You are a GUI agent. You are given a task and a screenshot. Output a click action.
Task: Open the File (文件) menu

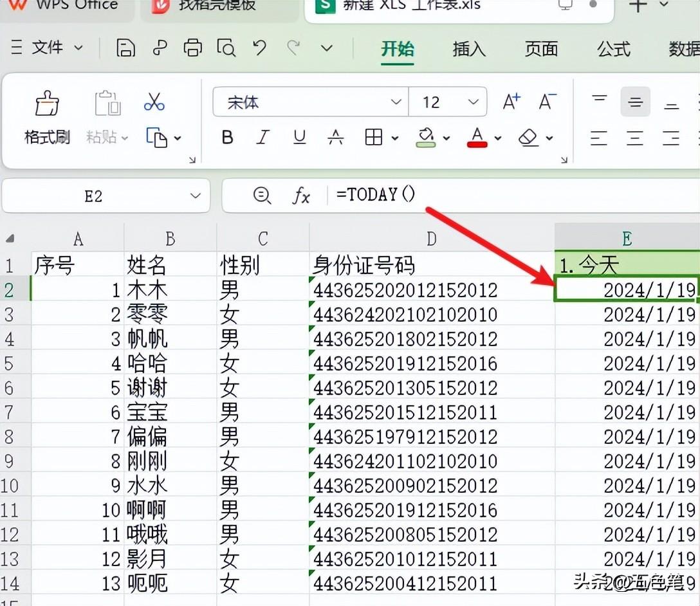(47, 48)
